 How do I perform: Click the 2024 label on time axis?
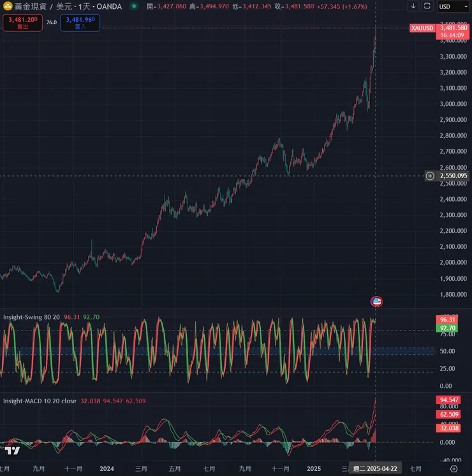tap(107, 469)
